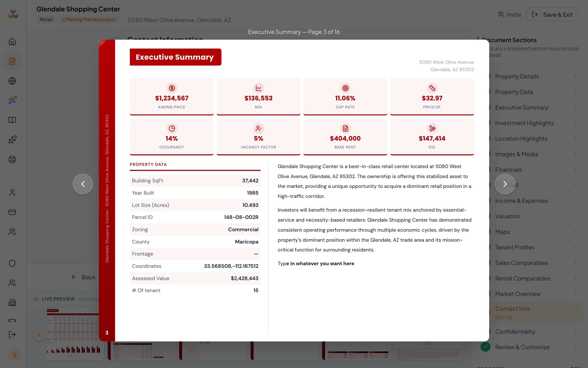
Task: Select the EGI hand coins icon
Action: coord(432,128)
